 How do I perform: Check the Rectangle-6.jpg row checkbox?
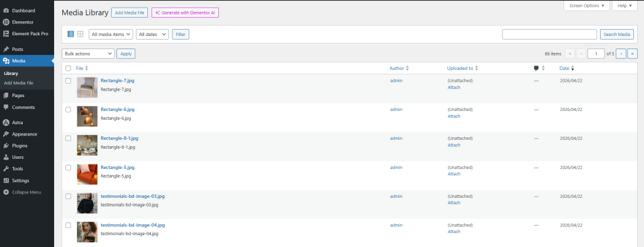coord(69,110)
